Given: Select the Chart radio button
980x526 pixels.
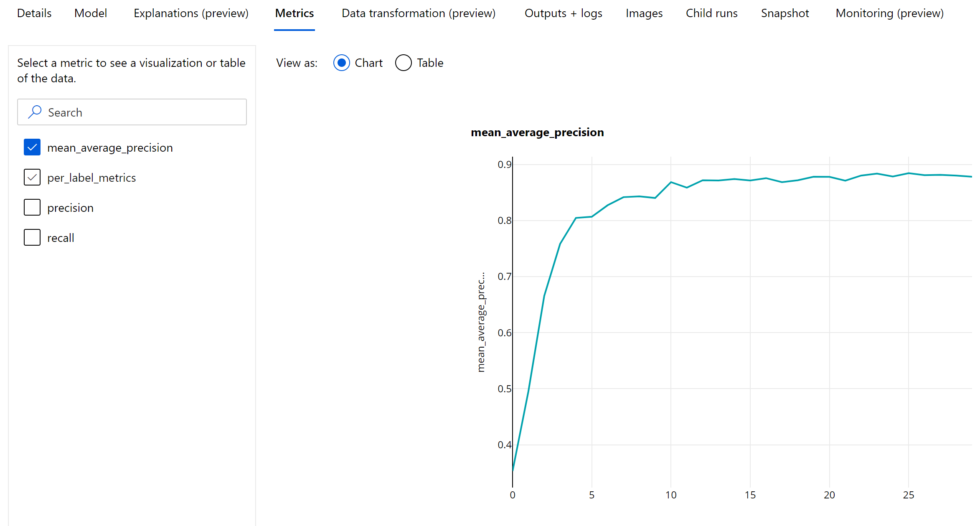Looking at the screenshot, I should coord(342,63).
